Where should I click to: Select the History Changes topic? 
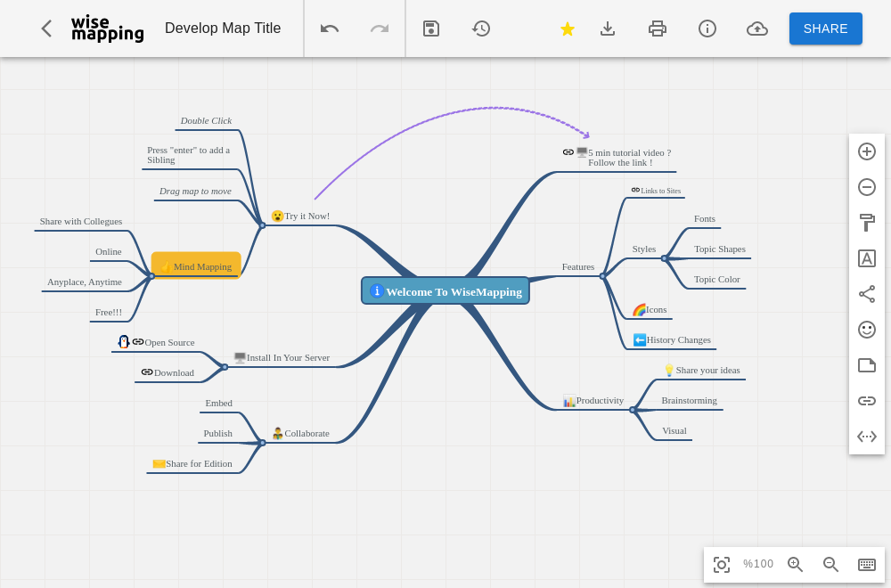pyautogui.click(x=672, y=339)
